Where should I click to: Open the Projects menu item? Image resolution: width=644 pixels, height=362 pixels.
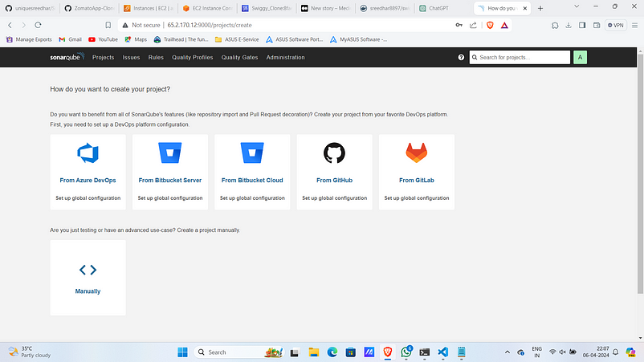click(103, 58)
